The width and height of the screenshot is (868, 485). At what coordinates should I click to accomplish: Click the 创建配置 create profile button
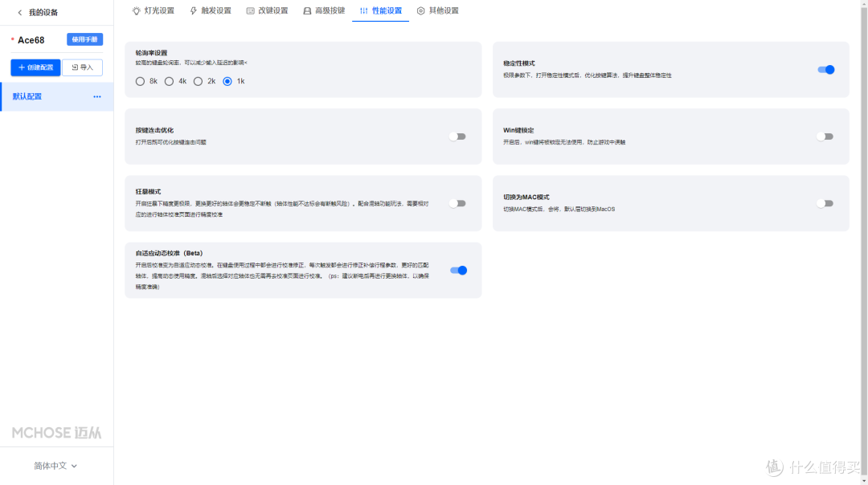[x=35, y=67]
